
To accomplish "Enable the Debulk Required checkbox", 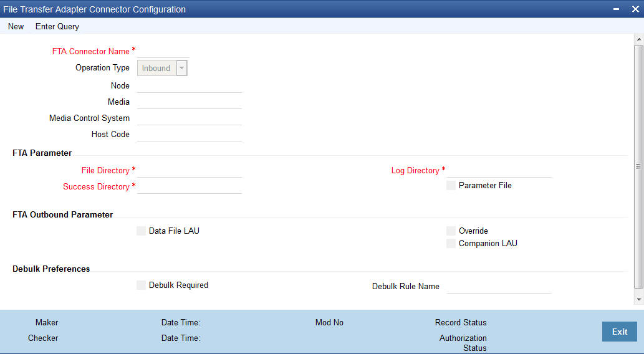I will pyautogui.click(x=142, y=285).
